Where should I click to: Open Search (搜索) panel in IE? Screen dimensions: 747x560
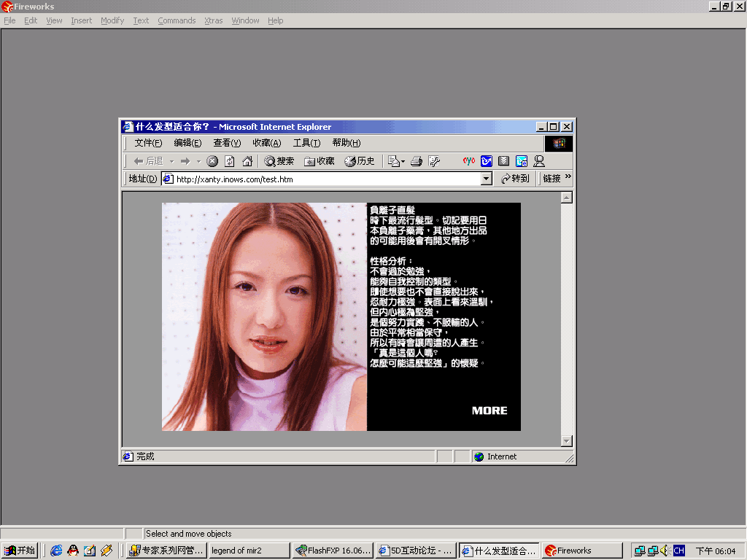(279, 161)
